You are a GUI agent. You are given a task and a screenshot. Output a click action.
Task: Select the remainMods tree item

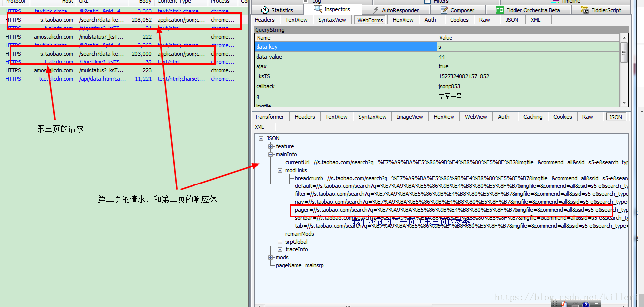[299, 234]
